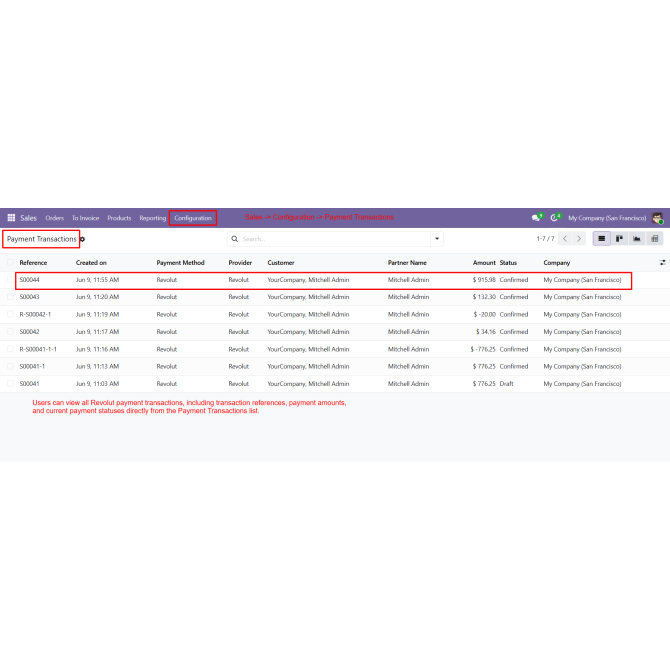This screenshot has width=670, height=670.
Task: Sort by the Provider column header
Action: [240, 262]
